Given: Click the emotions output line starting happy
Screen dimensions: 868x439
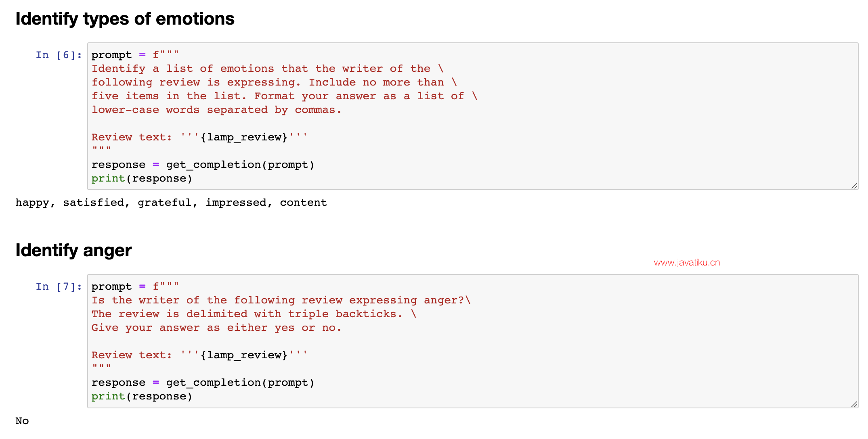Looking at the screenshot, I should coord(171,203).
